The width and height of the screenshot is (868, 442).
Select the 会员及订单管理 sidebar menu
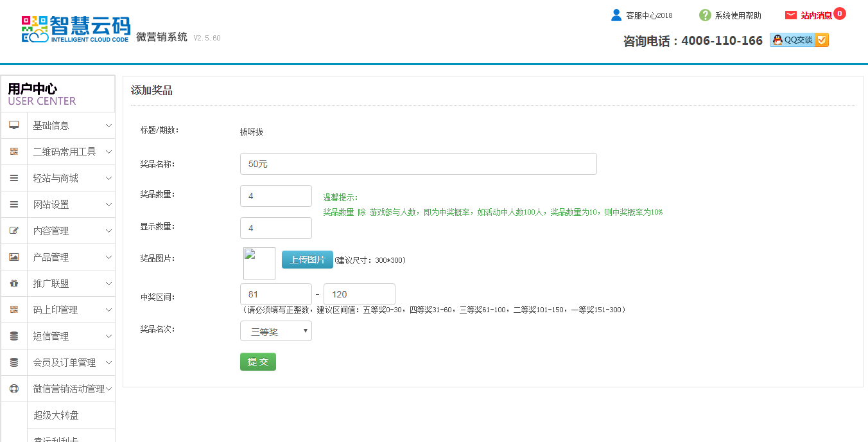[x=64, y=362]
